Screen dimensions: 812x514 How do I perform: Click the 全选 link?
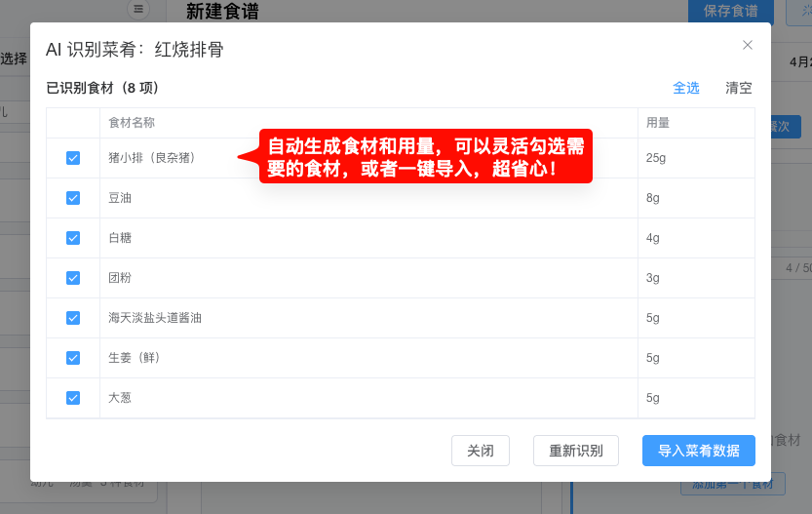click(686, 88)
